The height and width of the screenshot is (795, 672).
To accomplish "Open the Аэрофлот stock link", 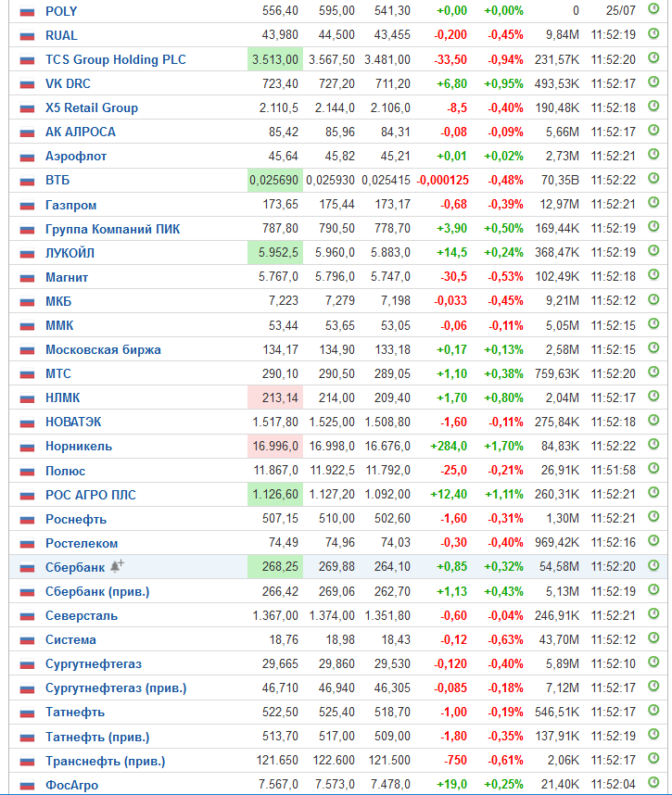I will click(x=76, y=157).
